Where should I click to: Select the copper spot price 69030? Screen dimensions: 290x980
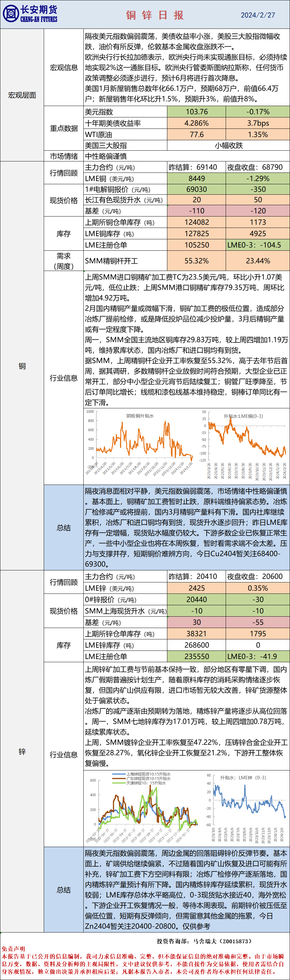197,190
